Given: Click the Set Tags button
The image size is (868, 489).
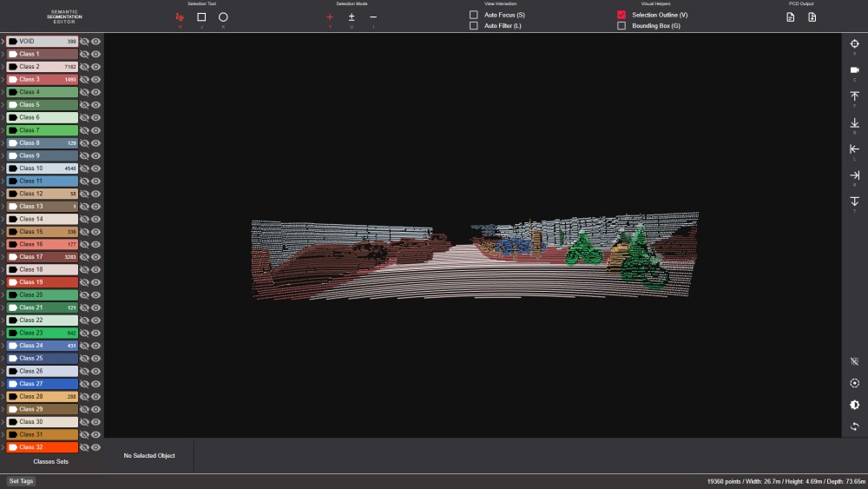Looking at the screenshot, I should pyautogui.click(x=21, y=481).
